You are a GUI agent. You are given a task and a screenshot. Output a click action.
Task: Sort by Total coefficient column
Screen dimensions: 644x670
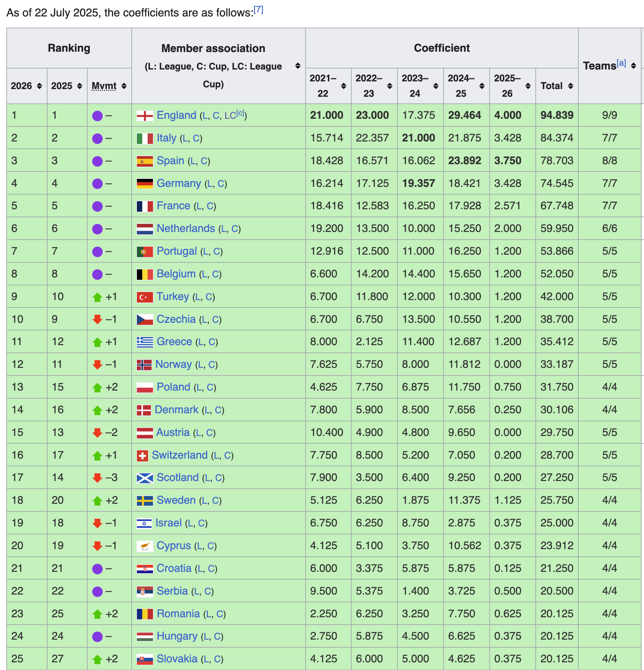point(571,86)
